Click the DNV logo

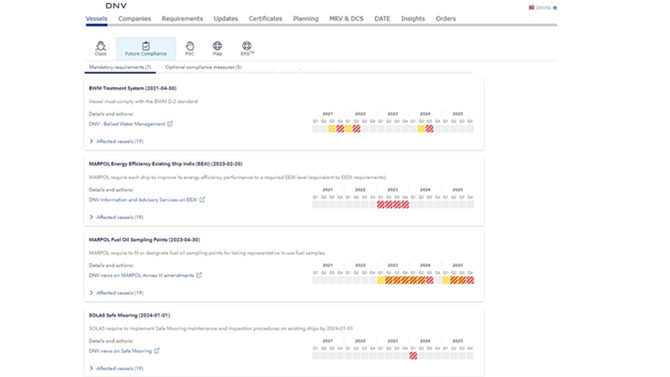(116, 6)
